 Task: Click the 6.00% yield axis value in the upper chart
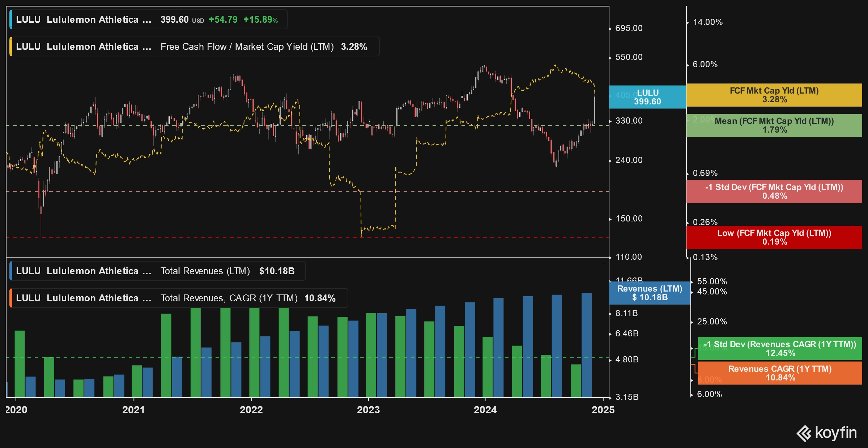coord(705,64)
